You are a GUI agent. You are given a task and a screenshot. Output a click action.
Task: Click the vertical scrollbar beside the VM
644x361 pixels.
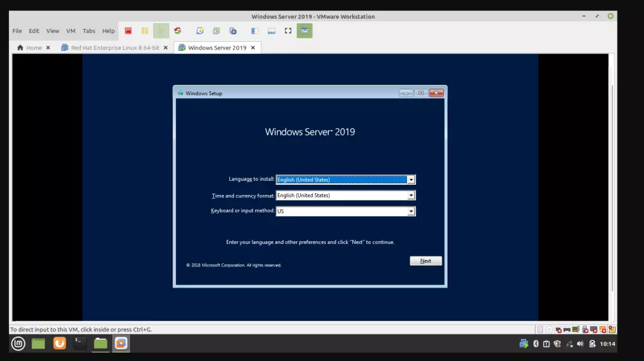pos(612,187)
